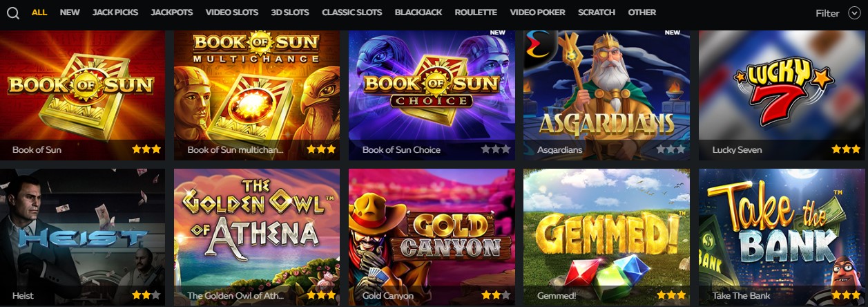868x307 pixels.
Task: Go to the BLACKJACK category
Action: pyautogui.click(x=418, y=12)
